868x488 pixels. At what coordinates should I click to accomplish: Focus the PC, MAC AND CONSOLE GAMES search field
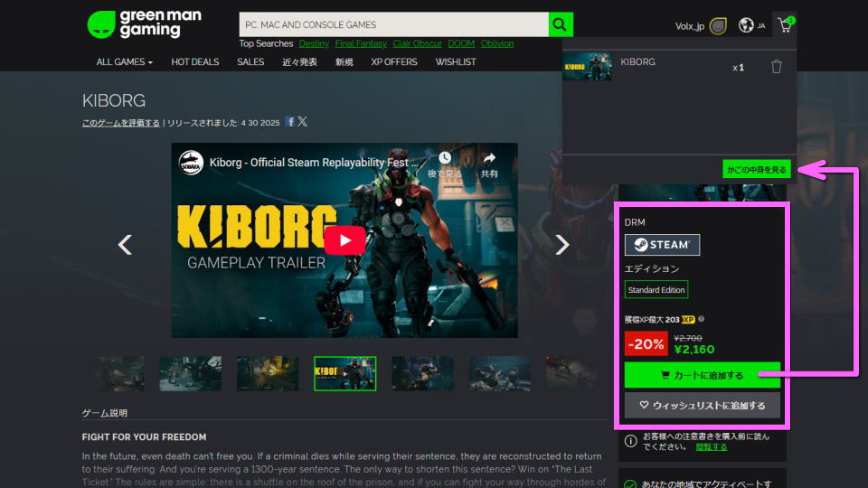(393, 24)
